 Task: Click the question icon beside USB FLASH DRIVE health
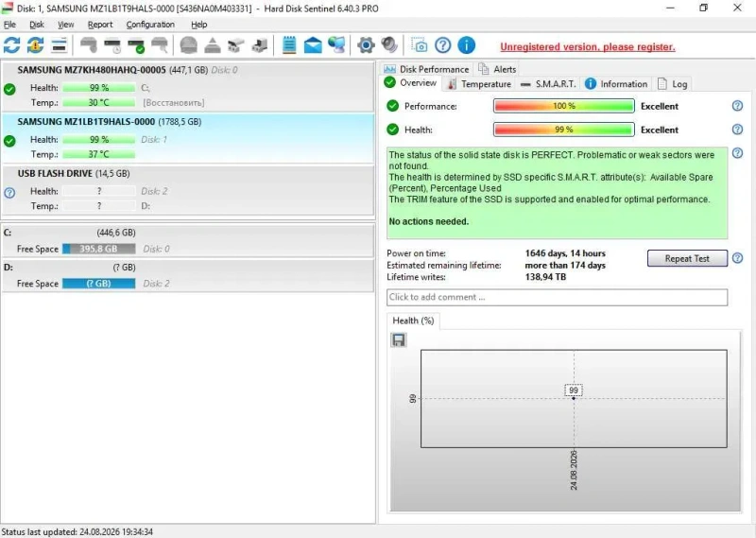point(9,193)
